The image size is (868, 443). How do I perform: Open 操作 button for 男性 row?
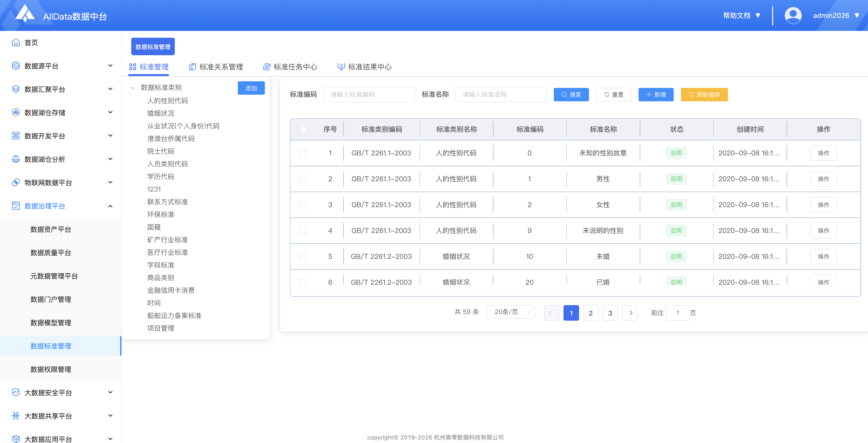pyautogui.click(x=823, y=179)
